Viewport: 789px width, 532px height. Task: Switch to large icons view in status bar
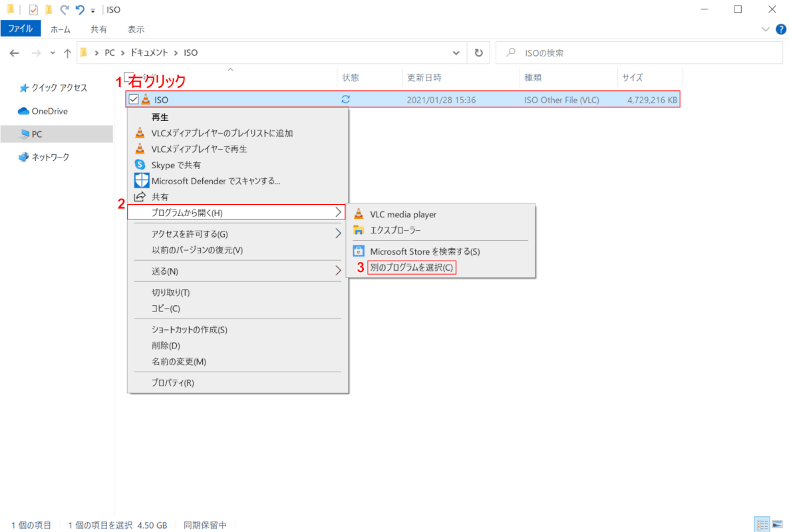coord(776,525)
